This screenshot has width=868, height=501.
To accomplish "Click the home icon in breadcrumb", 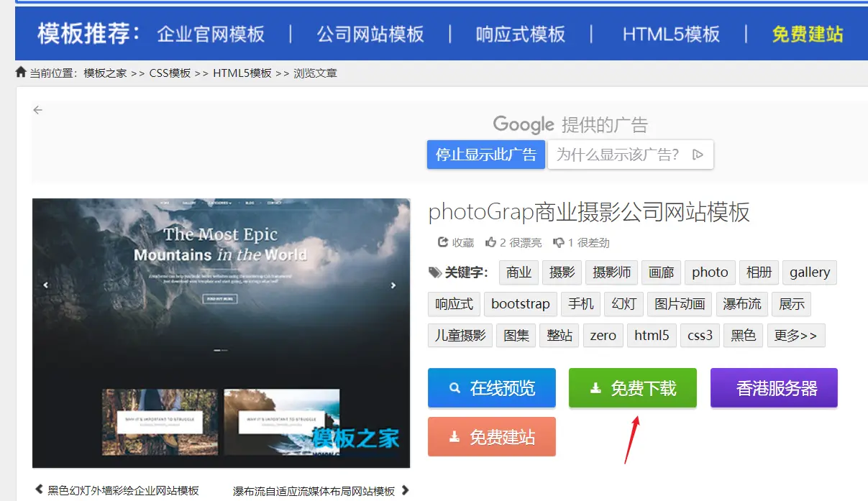I will (x=21, y=72).
